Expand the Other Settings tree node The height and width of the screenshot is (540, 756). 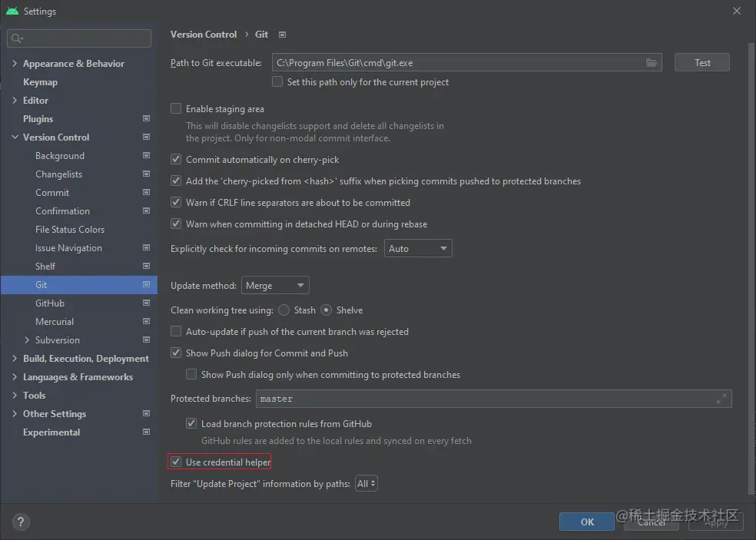click(15, 414)
